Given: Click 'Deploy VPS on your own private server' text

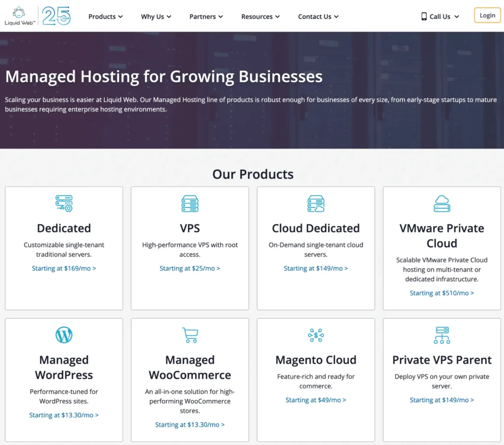Looking at the screenshot, I should [442, 381].
